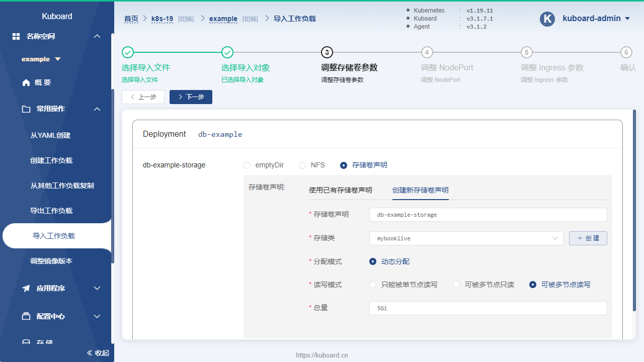Click the 常用操作 folder icon
The width and height of the screenshot is (644, 362).
click(26, 109)
